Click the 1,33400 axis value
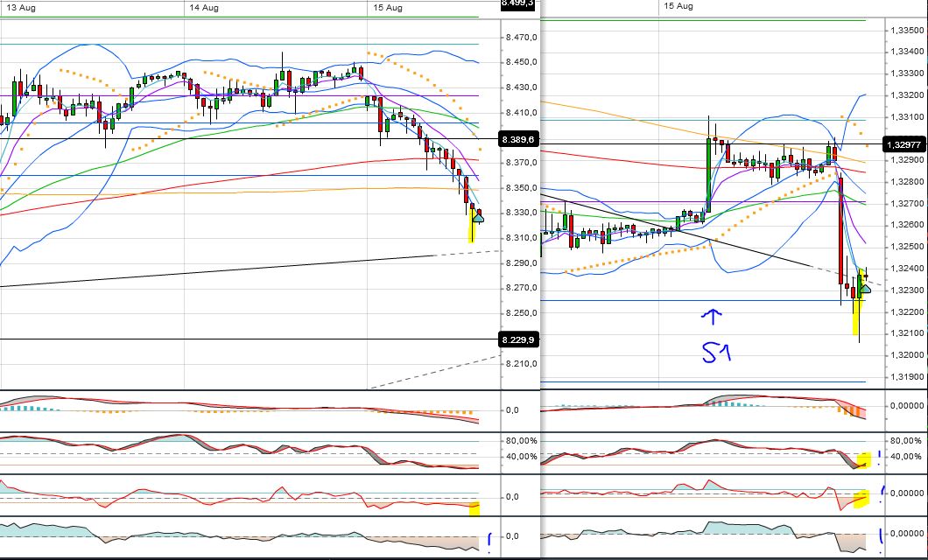The height and width of the screenshot is (560, 928). [x=907, y=52]
